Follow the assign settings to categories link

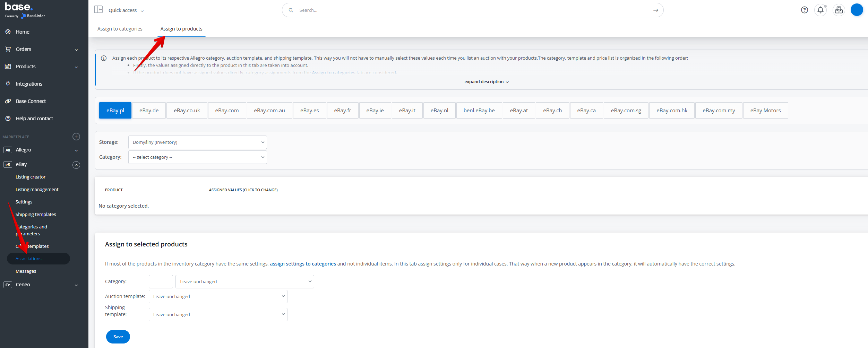303,264
